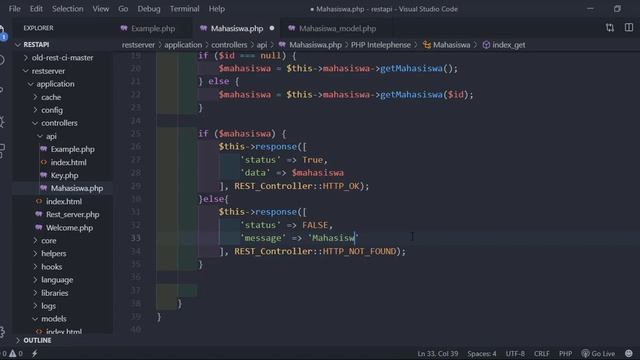
Task: Click the Split Editor icon
Action: pos(629,28)
